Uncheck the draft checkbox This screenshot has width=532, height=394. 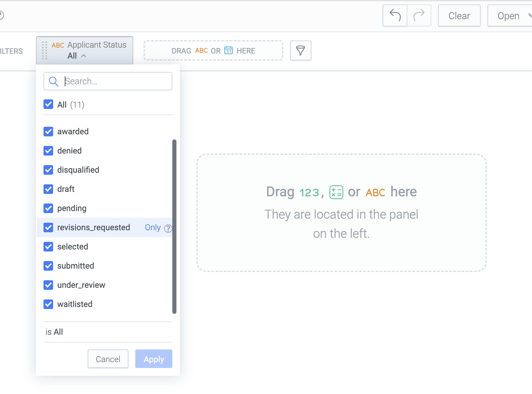pos(48,189)
